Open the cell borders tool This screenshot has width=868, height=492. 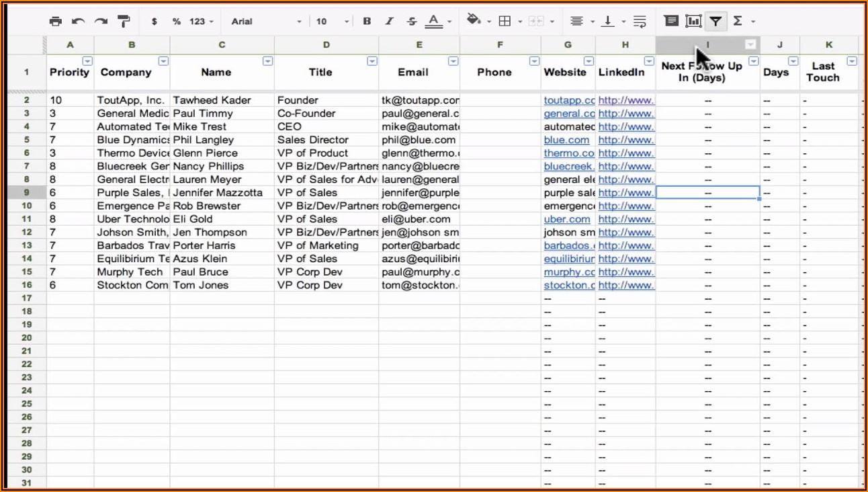505,21
